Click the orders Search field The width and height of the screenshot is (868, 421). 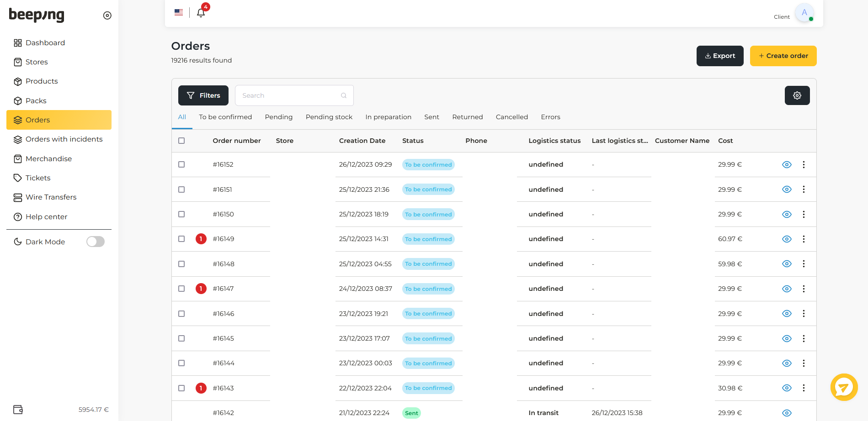[291, 95]
